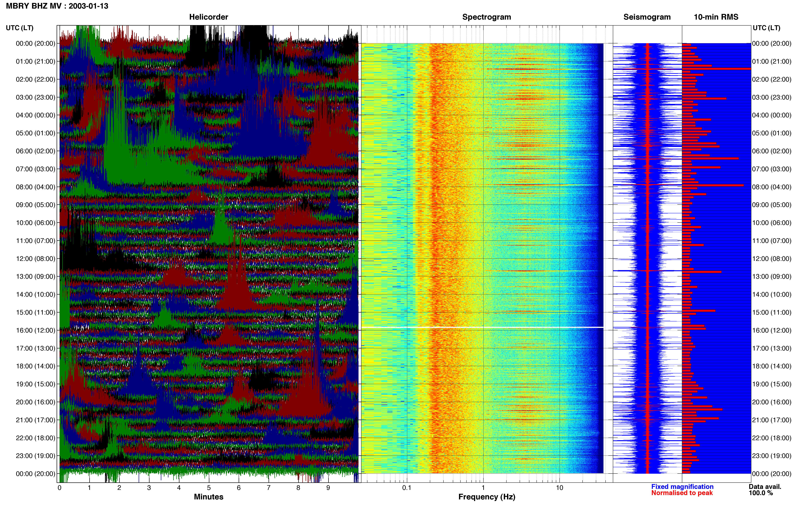Click the "Seismogram" panel heading
812x508 pixels.
point(647,17)
